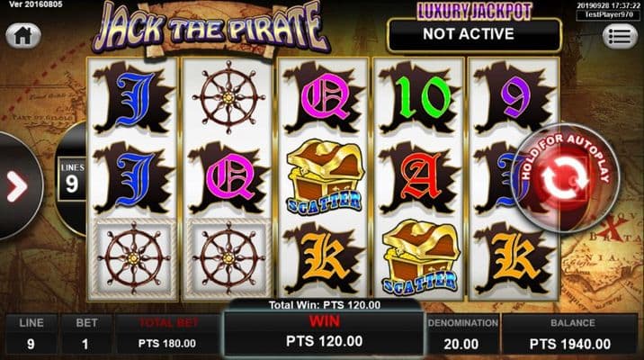Screen dimensions: 644x360
Task: Tap the ship wheel in the second reel's top row
Action: (x=228, y=97)
